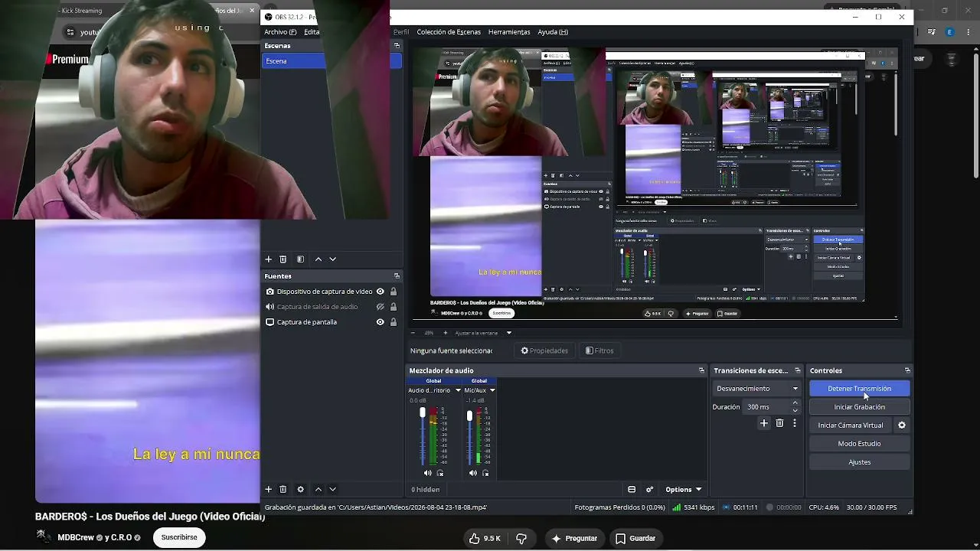
Task: Open source properties gear in Fuentes toolbar
Action: coord(300,489)
